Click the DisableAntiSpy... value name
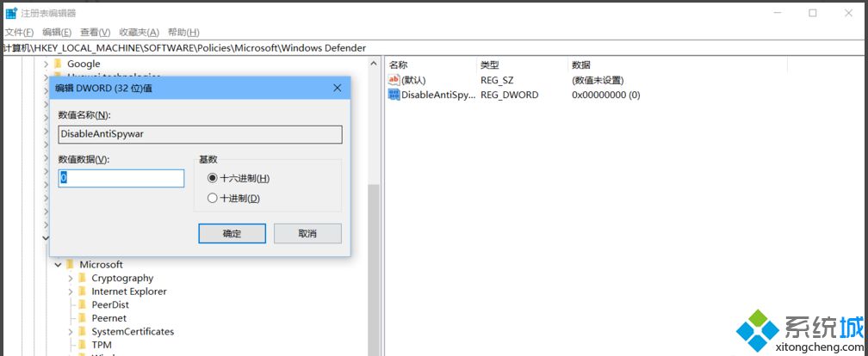Screen dimensions: 868x356 click(437, 95)
